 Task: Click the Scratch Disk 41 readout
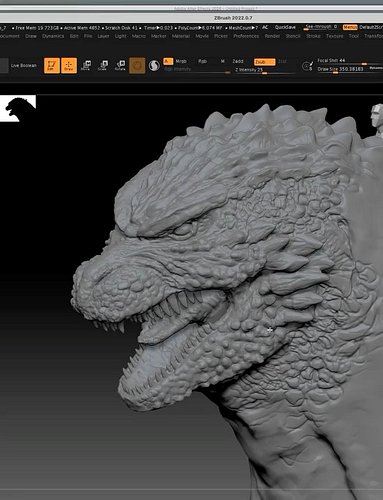click(121, 28)
